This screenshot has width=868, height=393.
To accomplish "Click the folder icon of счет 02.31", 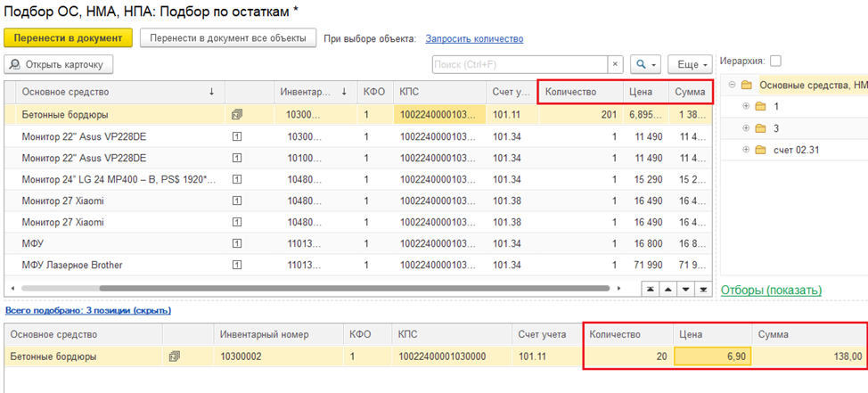I will pyautogui.click(x=760, y=150).
